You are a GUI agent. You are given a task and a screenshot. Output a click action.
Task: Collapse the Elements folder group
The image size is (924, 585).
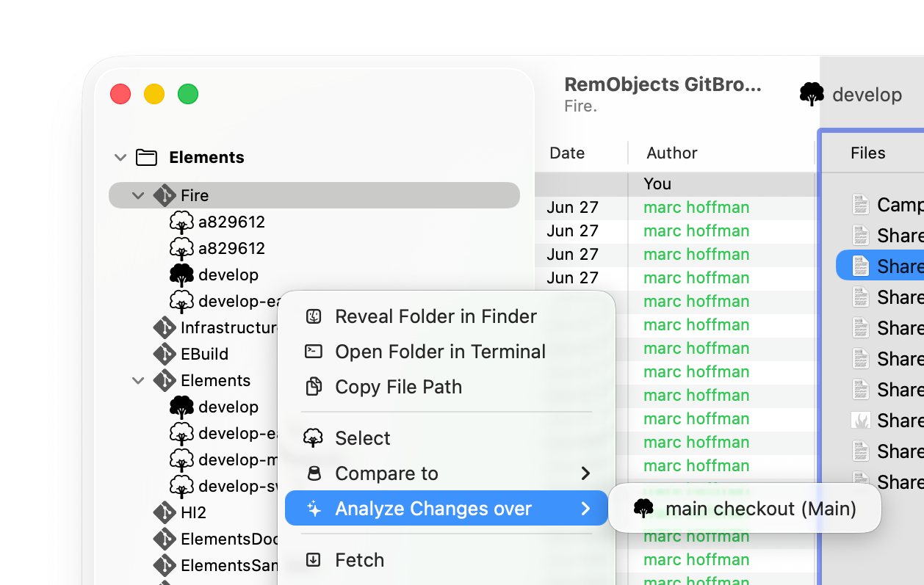pos(120,157)
